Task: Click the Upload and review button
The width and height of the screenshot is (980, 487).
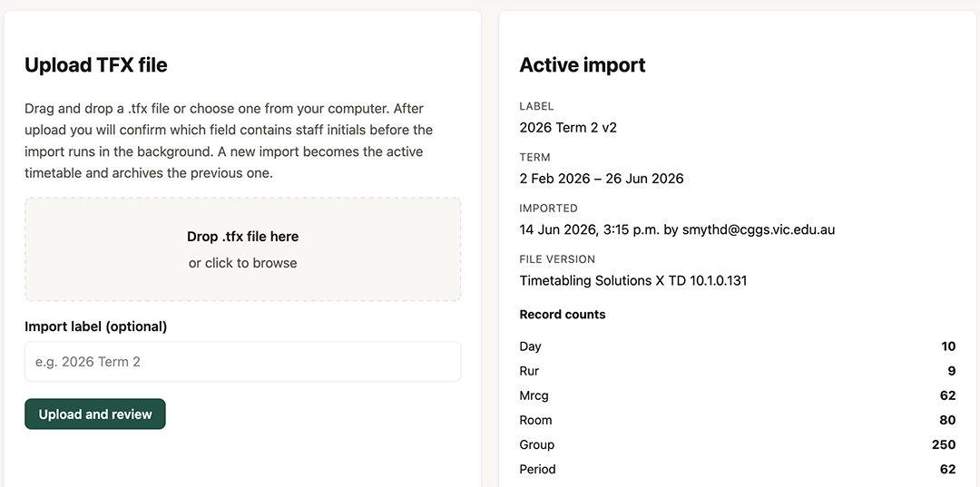Action: point(95,414)
